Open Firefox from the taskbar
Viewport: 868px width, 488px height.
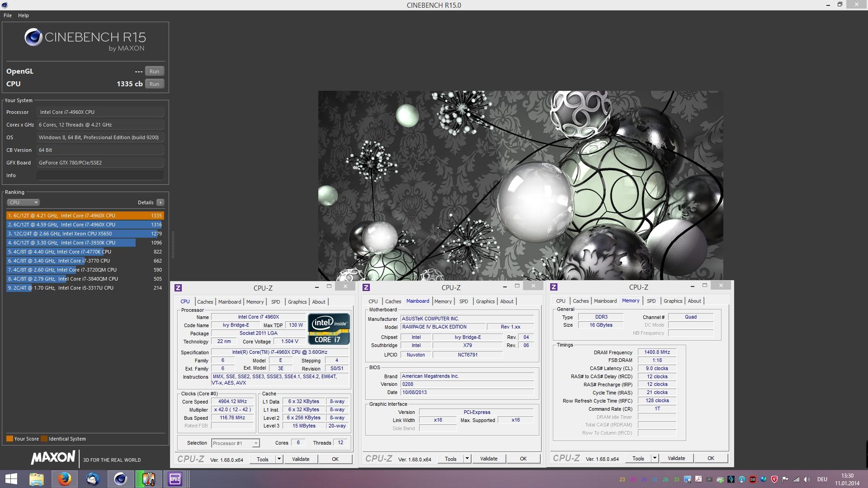pos(64,479)
